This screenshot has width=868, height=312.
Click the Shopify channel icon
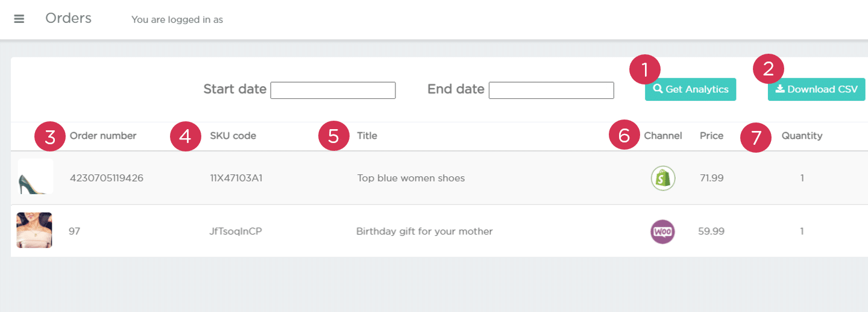pos(663,178)
